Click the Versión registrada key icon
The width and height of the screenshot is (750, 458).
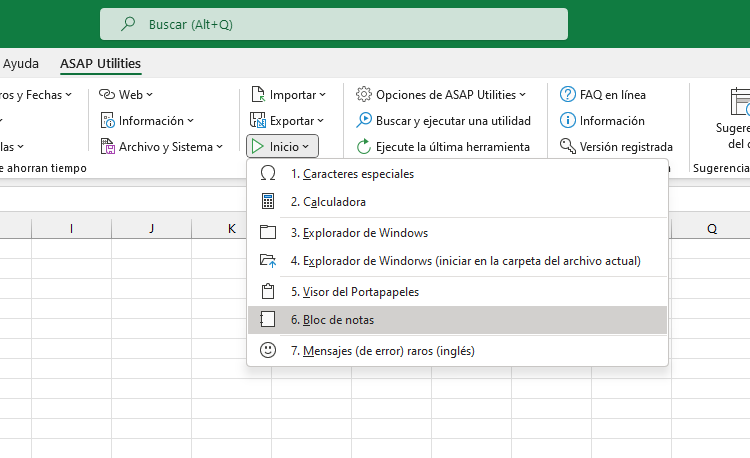[x=567, y=146]
